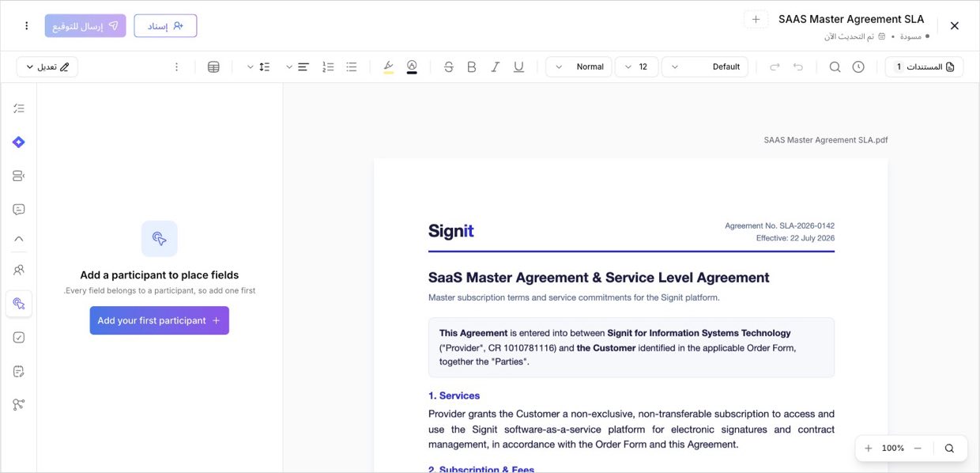This screenshot has width=980, height=473.
Task: Click the إسناد assign button
Action: [165, 26]
